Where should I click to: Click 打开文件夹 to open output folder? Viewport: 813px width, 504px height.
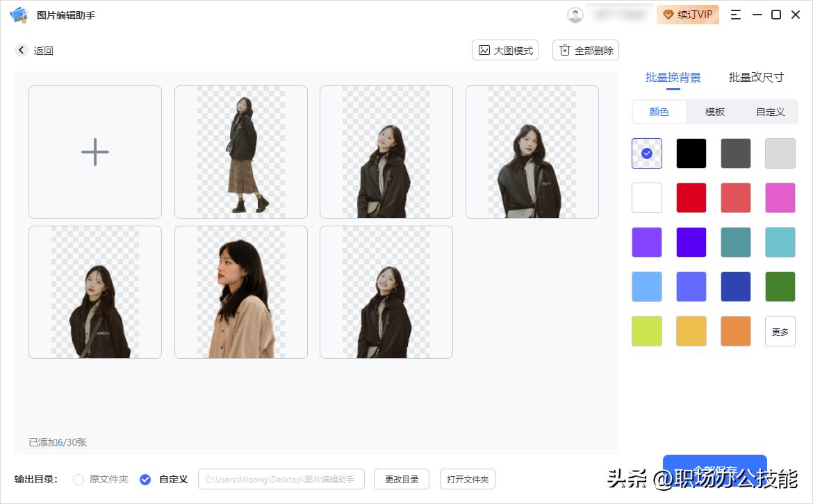tap(467, 479)
